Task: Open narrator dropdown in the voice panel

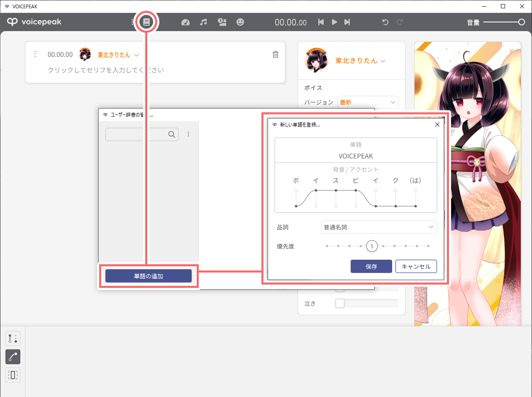Action: (383, 61)
